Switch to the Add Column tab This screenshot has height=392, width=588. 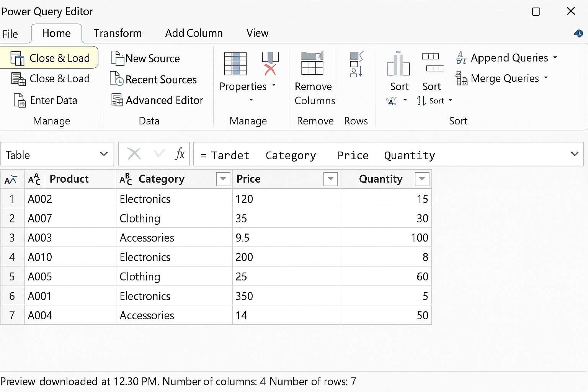click(194, 33)
